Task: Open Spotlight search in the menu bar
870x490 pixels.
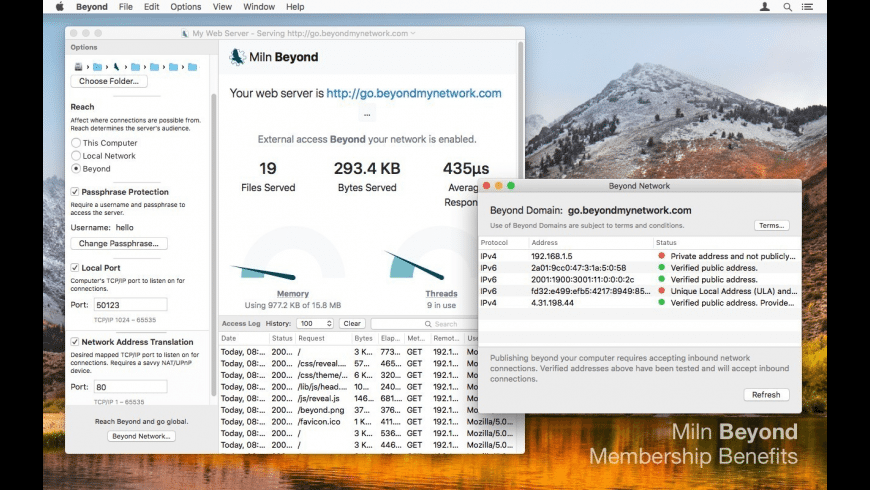Action: click(x=787, y=7)
